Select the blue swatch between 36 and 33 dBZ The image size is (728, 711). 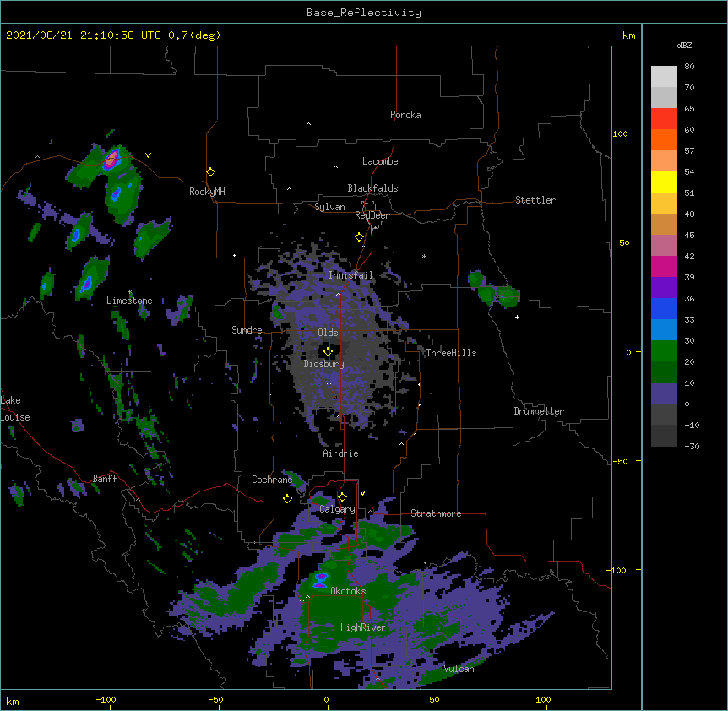664,308
